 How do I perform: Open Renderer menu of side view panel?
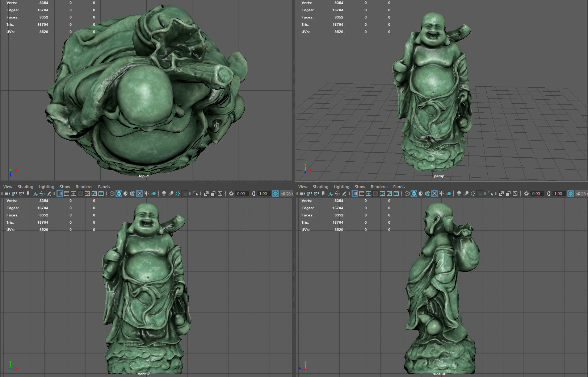(x=379, y=187)
